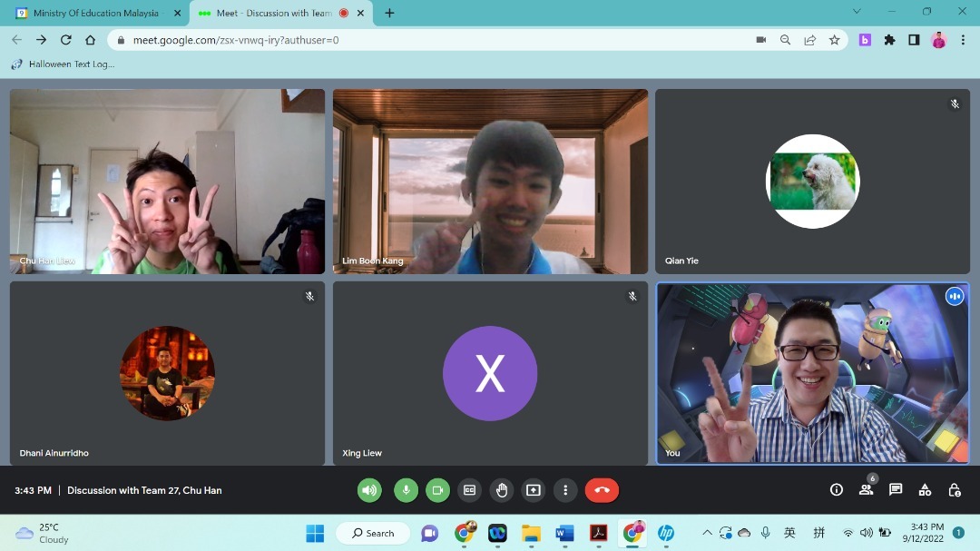980x551 pixels.
Task: Select Lim Boon Kang's video tile
Action: pos(491,182)
